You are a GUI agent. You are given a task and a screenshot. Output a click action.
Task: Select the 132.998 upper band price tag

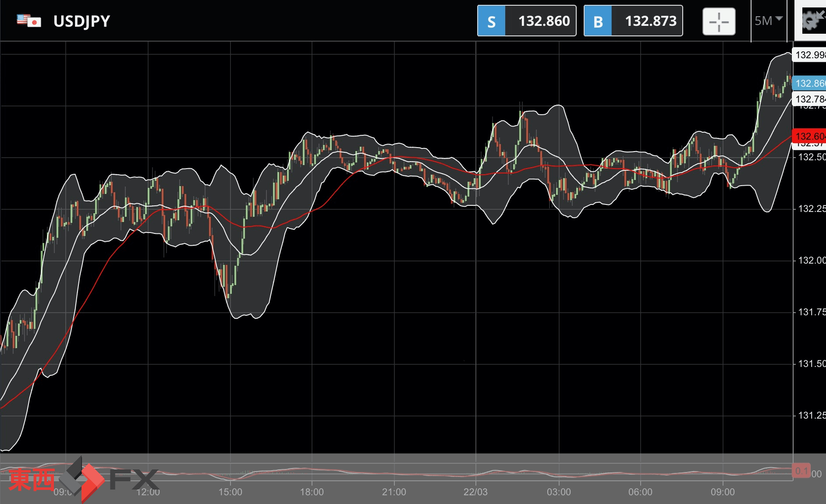point(809,55)
